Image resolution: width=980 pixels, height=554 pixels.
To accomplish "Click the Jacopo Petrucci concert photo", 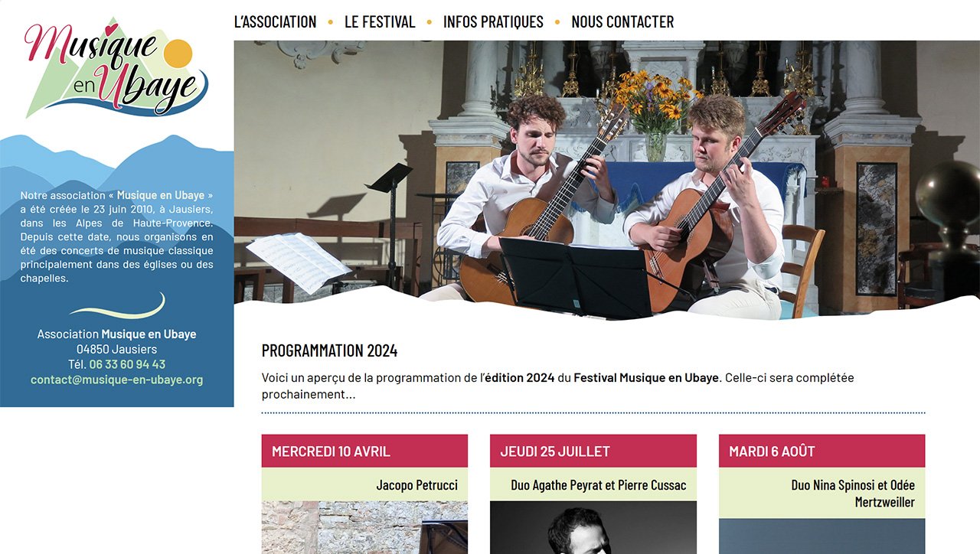I will coord(364,527).
